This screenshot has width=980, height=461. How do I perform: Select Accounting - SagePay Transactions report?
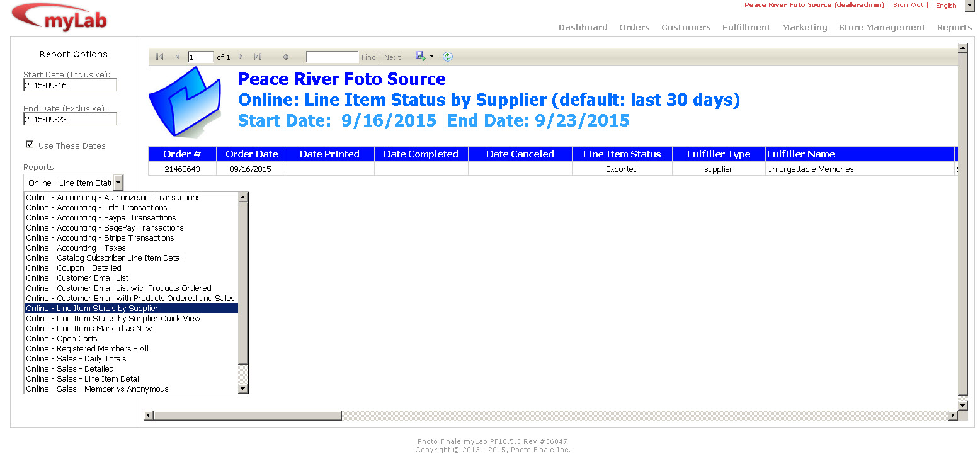[132, 227]
